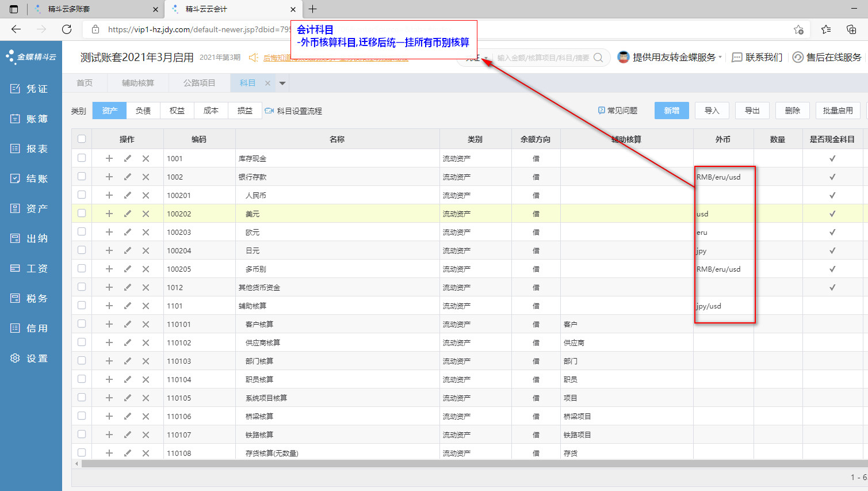
Task: Click the 新增 button
Action: tap(671, 111)
